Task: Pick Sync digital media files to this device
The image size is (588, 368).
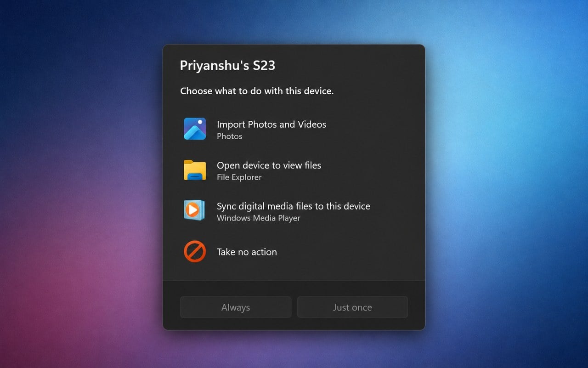Action: (294, 211)
